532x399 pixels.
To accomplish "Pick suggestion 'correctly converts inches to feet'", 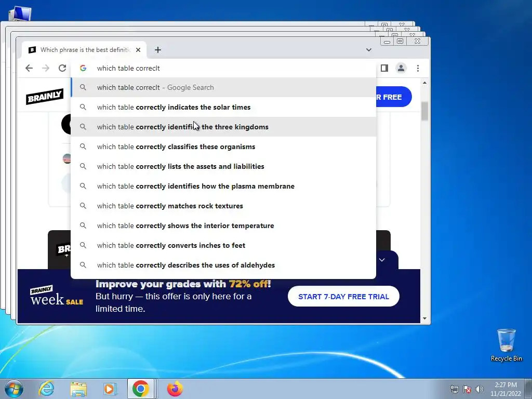I will 223,245.
